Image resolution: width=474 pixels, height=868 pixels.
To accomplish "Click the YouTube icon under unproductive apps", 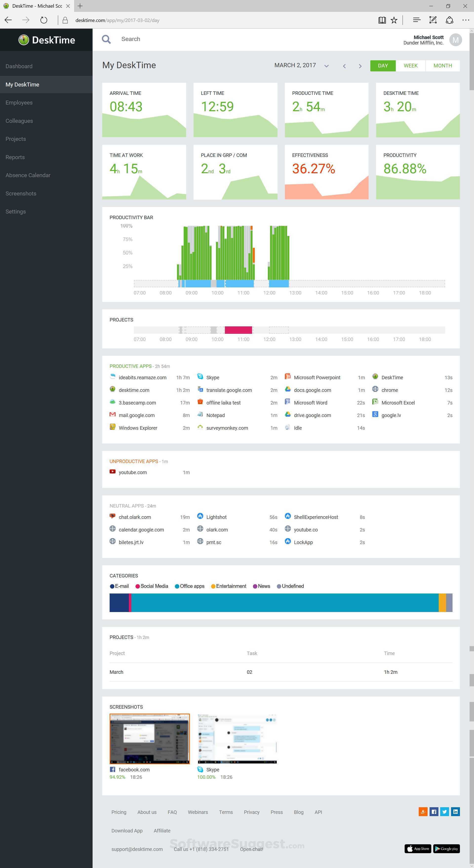I will 113,472.
